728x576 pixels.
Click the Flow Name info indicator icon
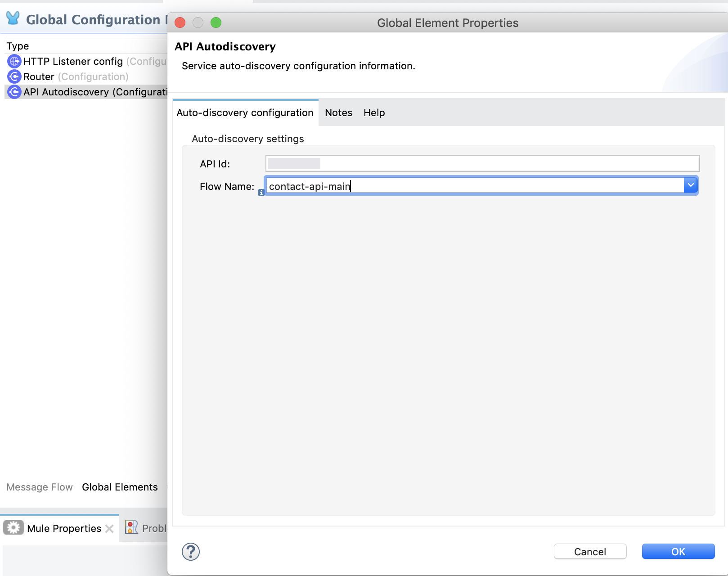[x=261, y=193]
